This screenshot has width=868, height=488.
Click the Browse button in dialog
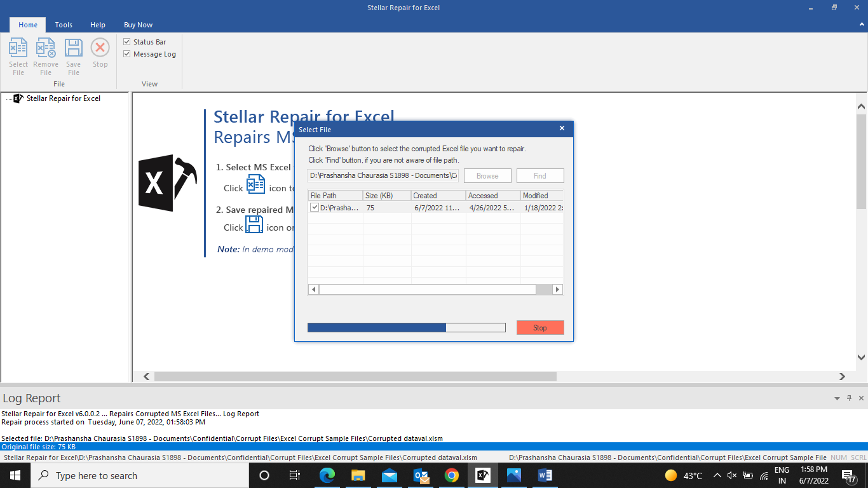click(x=487, y=176)
